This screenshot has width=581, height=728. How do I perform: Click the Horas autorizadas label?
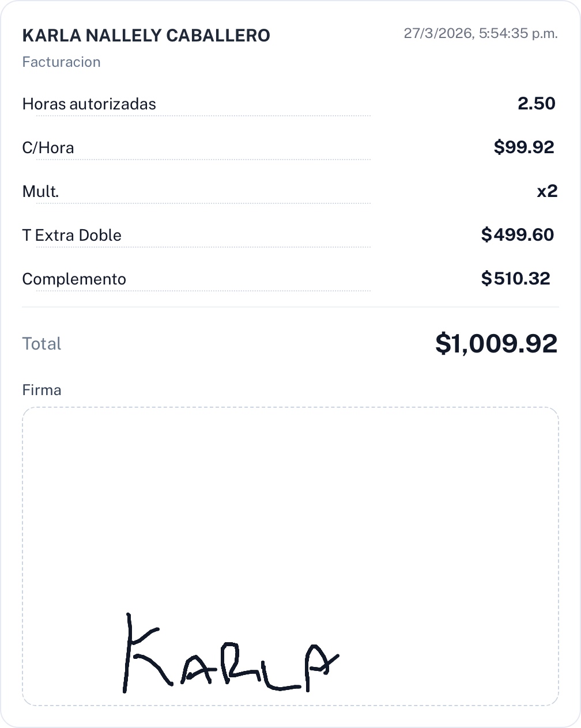click(89, 104)
